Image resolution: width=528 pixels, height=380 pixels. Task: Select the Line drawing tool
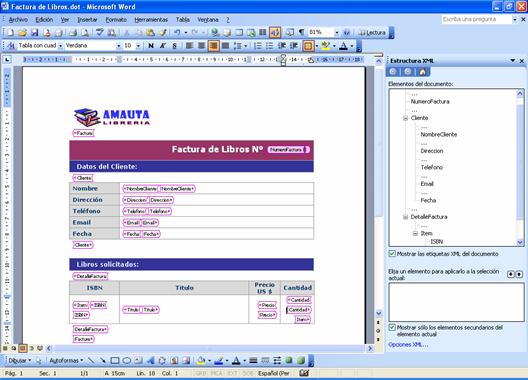pos(91,360)
